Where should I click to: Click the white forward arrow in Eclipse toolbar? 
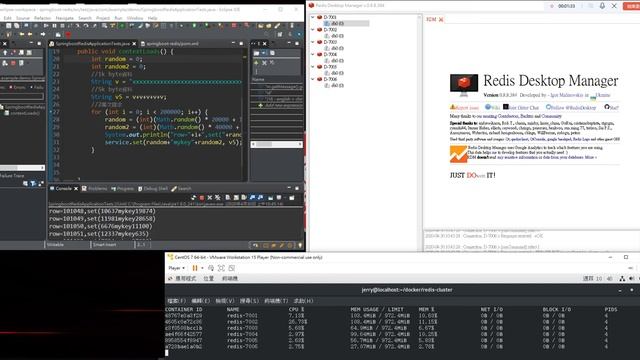43,35
